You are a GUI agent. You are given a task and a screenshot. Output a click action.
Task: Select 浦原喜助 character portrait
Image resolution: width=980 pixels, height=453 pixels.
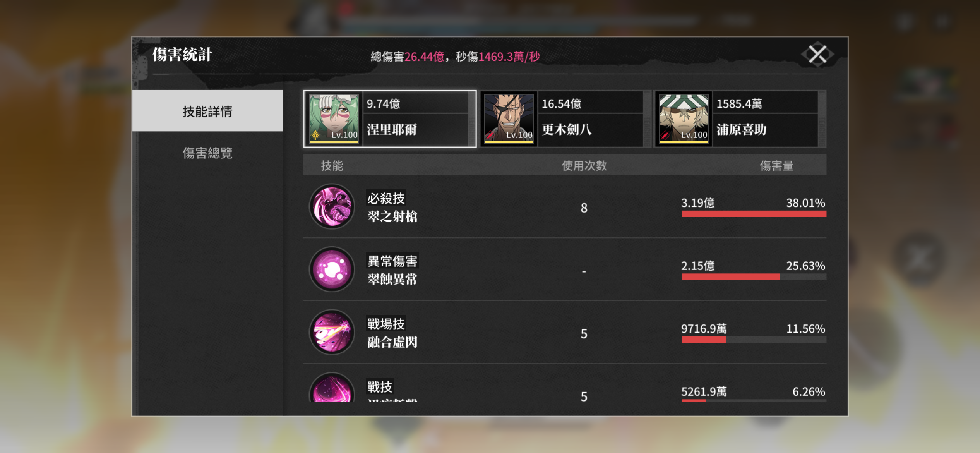684,118
